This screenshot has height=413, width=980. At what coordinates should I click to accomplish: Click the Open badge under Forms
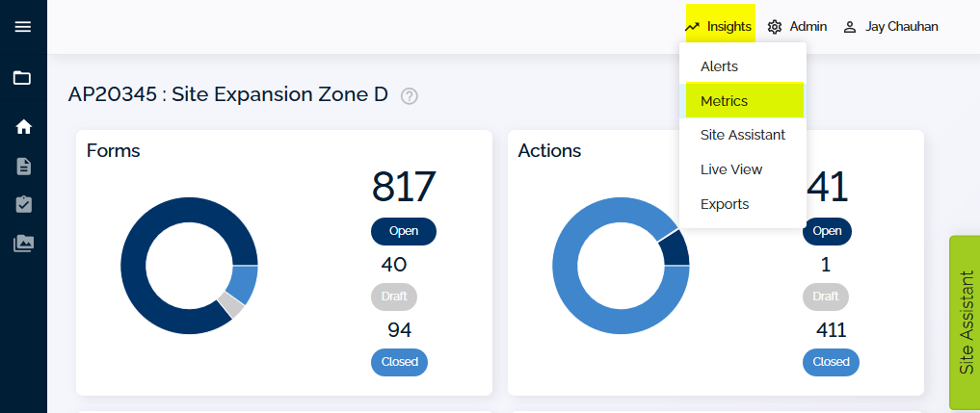click(x=404, y=231)
